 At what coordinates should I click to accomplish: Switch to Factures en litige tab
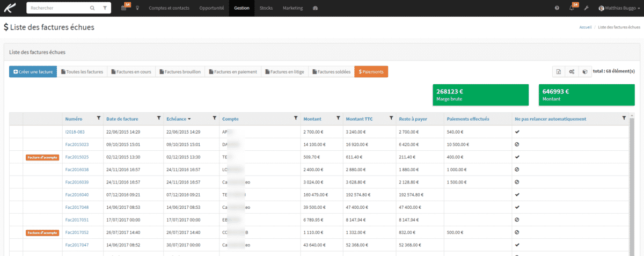point(284,71)
